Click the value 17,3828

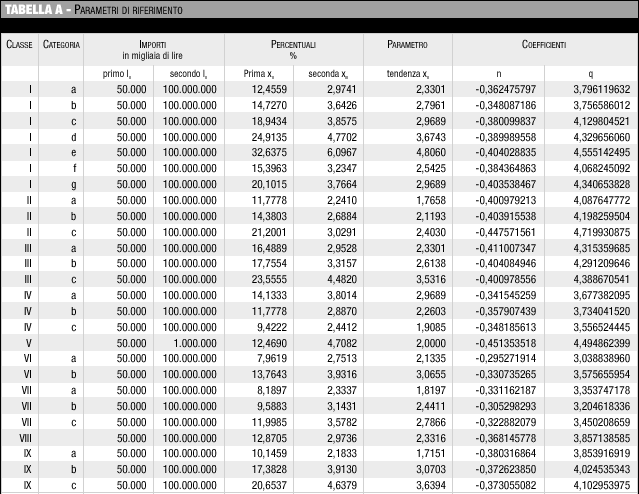tap(269, 469)
